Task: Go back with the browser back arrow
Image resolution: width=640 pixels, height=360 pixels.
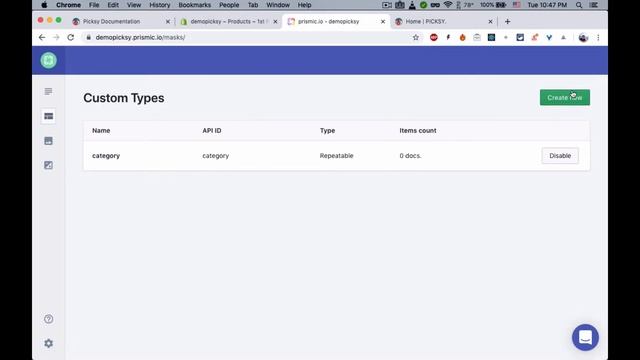Action: click(42, 37)
